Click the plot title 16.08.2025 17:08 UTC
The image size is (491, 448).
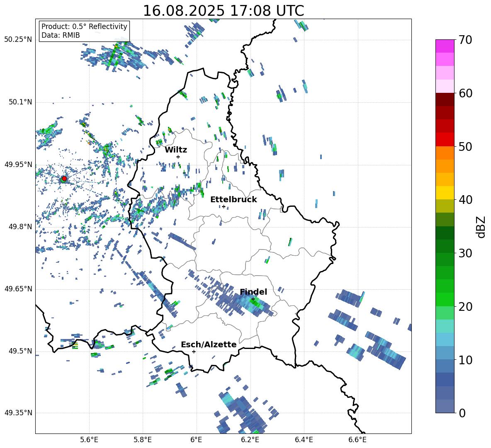point(223,11)
